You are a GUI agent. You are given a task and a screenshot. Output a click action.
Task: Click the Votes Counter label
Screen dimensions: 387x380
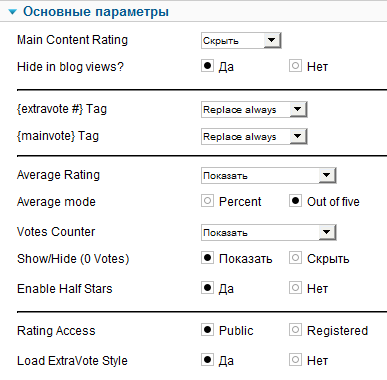point(56,232)
